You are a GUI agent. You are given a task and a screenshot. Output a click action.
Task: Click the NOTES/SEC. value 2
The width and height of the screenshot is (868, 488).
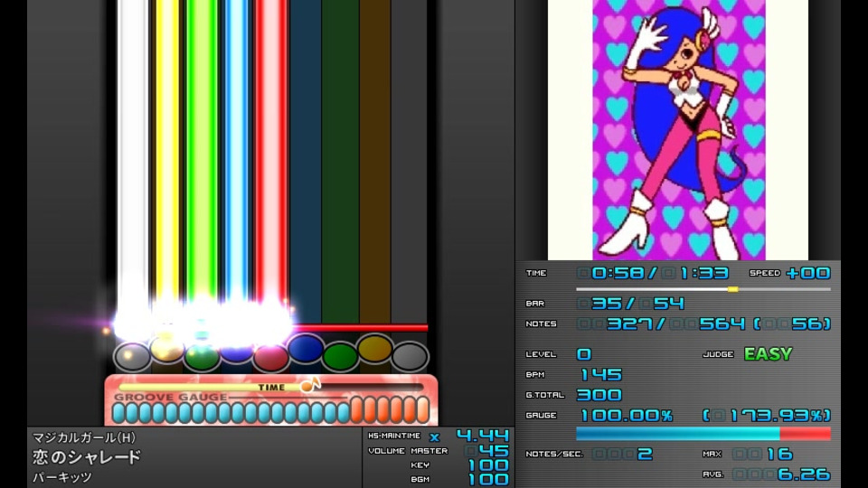pyautogui.click(x=645, y=455)
